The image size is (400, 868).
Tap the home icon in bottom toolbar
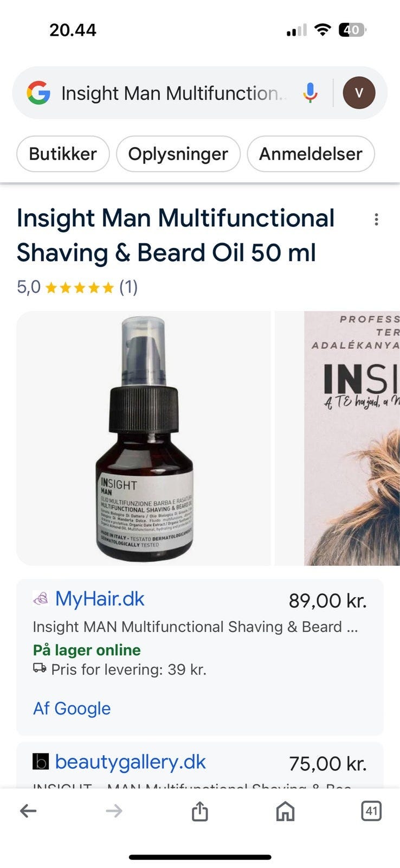[285, 811]
